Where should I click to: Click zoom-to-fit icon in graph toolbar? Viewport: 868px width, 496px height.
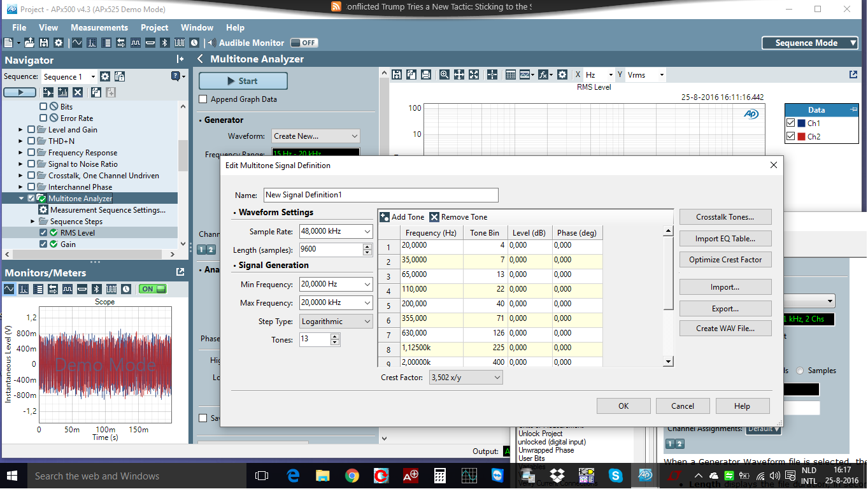pos(474,74)
